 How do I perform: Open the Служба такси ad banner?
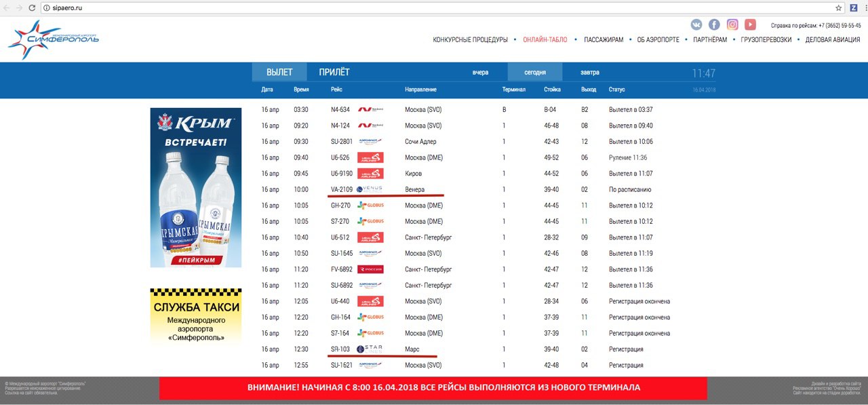pyautogui.click(x=196, y=317)
